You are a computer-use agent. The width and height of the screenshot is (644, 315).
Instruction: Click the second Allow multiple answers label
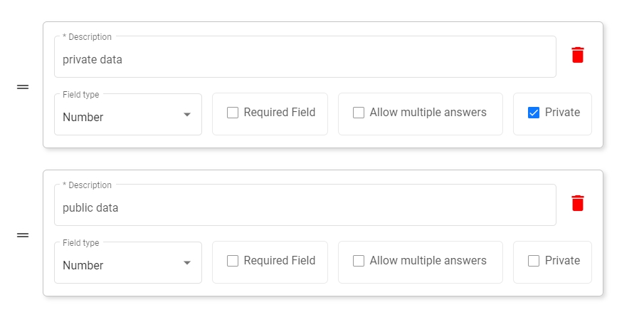[x=428, y=261]
